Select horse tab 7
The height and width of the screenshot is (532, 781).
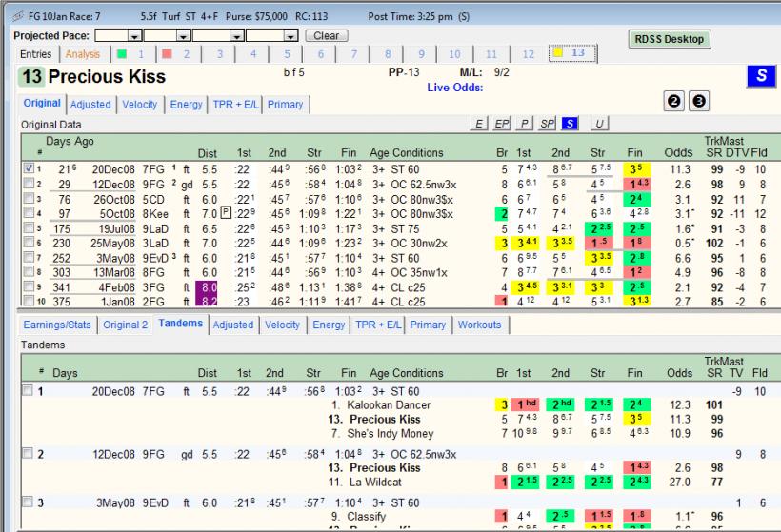pos(354,53)
